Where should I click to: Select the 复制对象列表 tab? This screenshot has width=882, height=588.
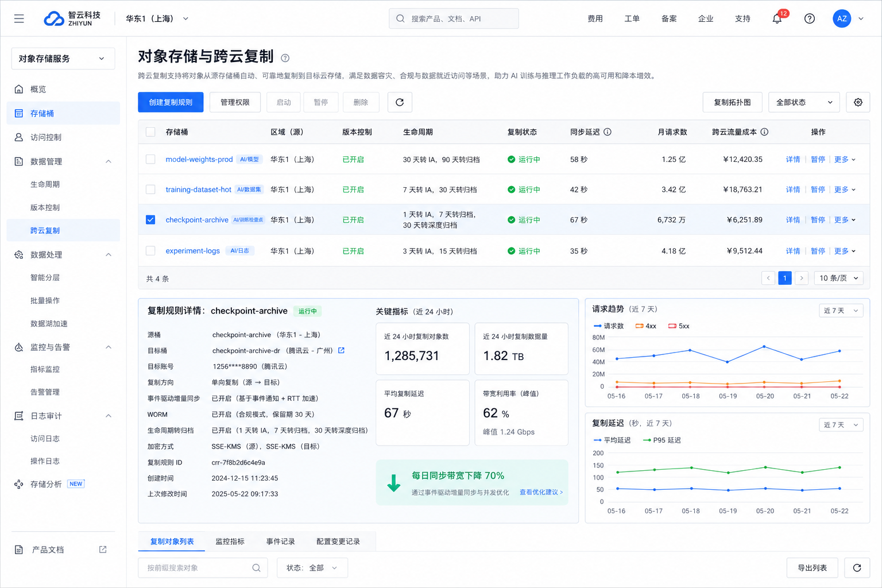[x=172, y=541]
